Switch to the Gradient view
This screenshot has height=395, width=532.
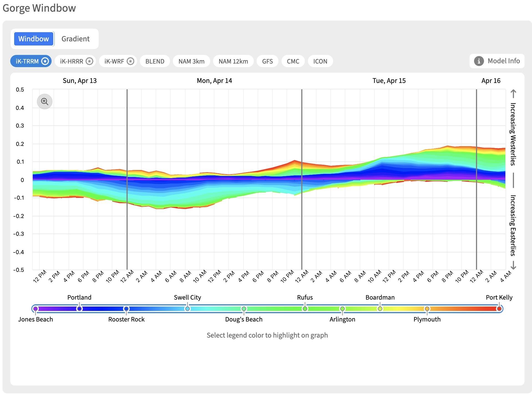point(75,39)
